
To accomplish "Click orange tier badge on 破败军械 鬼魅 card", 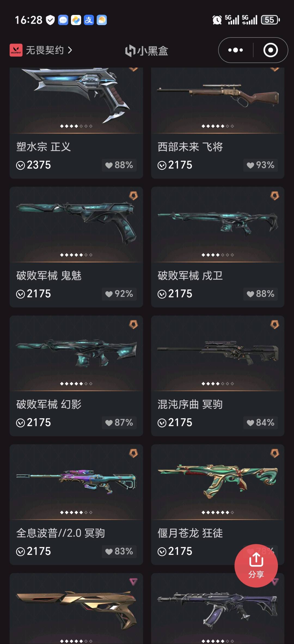I will click(x=133, y=196).
